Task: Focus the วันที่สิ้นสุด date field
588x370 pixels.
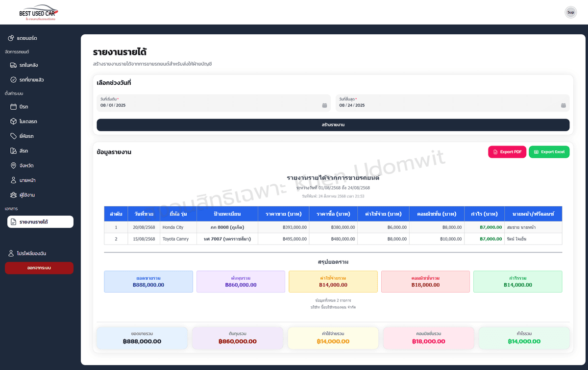Action: [453, 103]
